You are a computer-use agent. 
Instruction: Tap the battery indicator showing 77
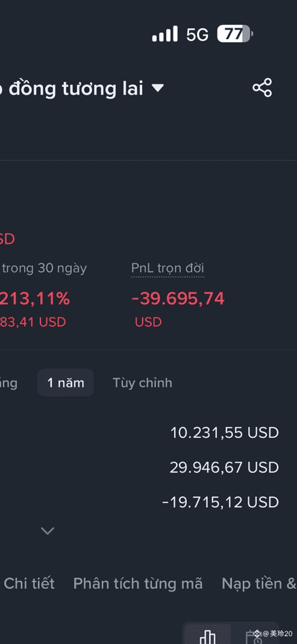pos(235,34)
